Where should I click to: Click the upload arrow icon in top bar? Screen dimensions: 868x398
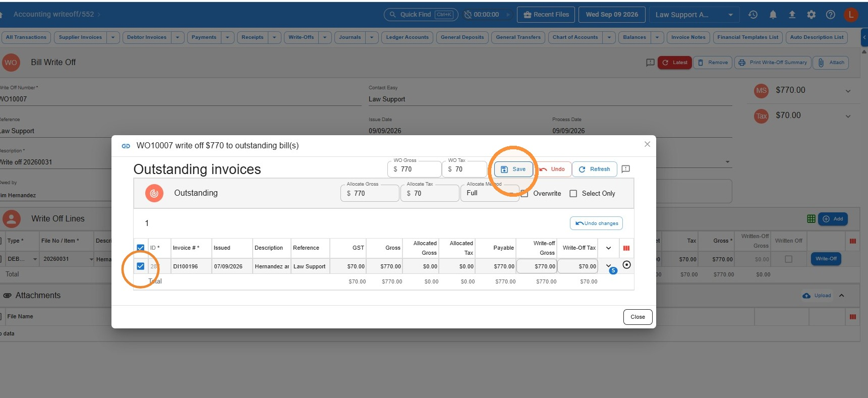(x=792, y=15)
